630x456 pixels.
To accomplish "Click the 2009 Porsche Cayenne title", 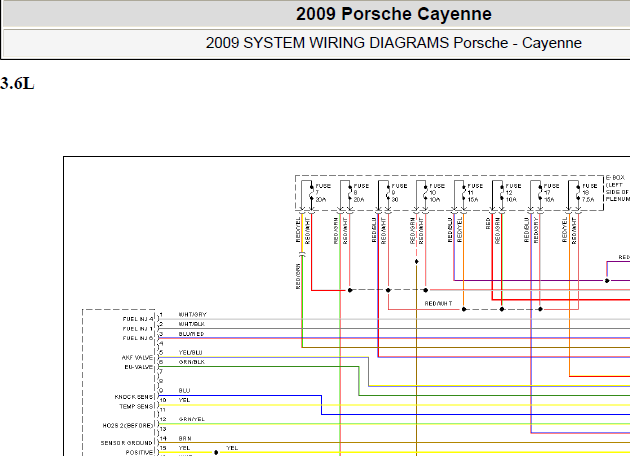I will (x=394, y=14).
